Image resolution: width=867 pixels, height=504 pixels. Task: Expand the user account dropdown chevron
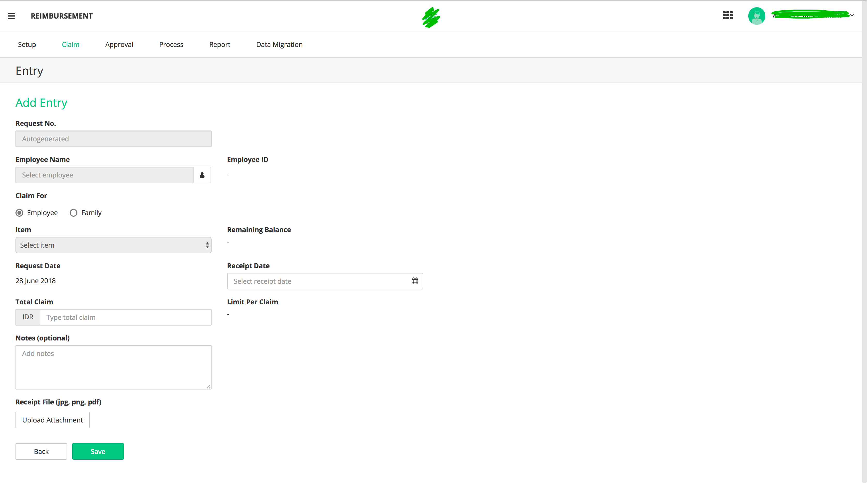tap(852, 15)
